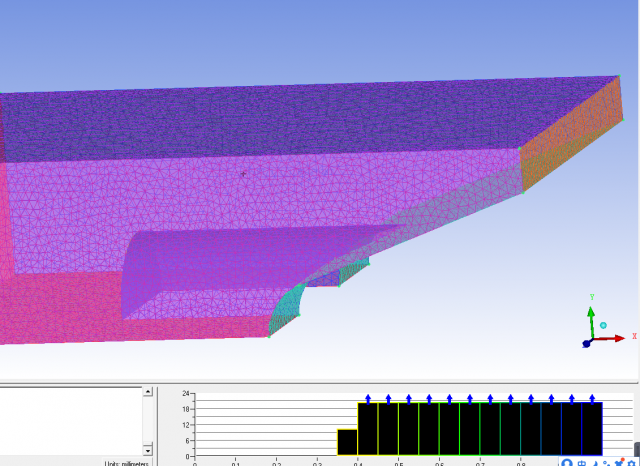Click the cyan isometric view ball on triad
Screen dimensions: 640x466
point(603,326)
